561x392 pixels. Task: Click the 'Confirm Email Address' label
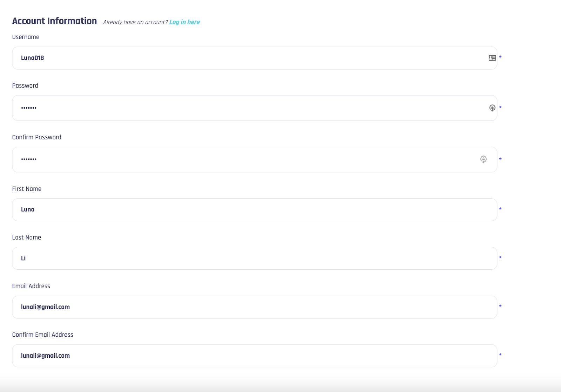tap(43, 335)
